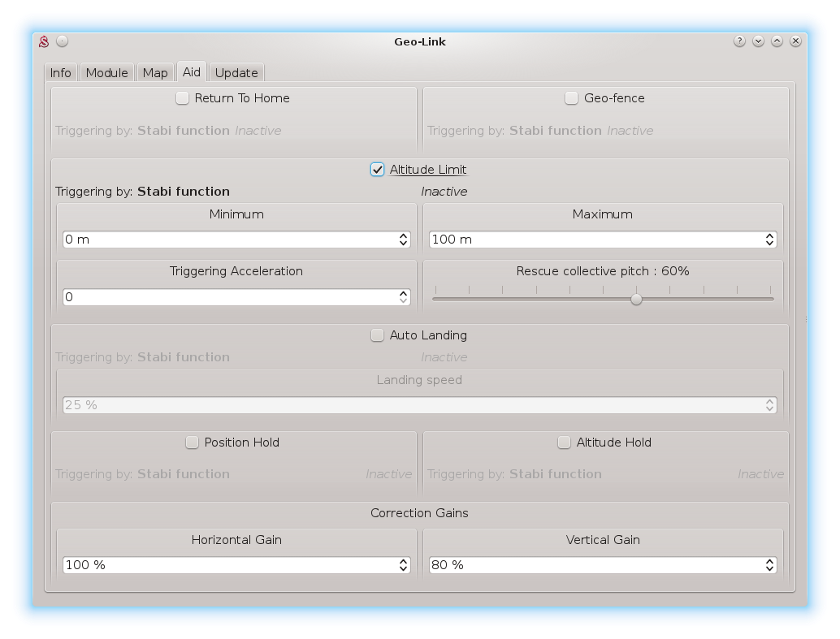Click the help question mark button
The image size is (840, 639).
739,41
